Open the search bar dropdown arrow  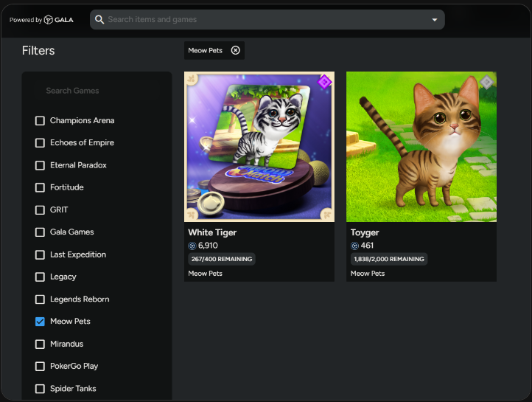[434, 20]
